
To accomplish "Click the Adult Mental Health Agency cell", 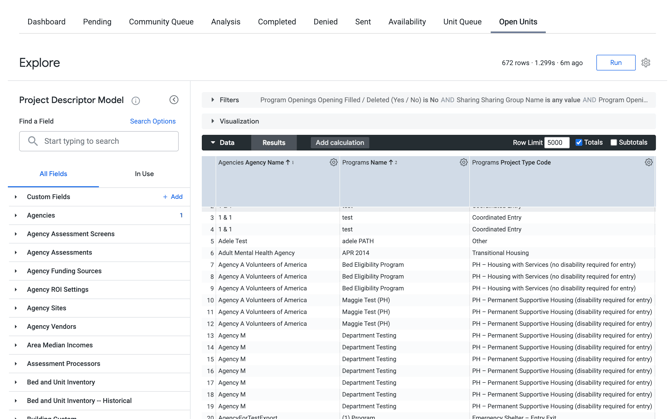I will pos(256,253).
